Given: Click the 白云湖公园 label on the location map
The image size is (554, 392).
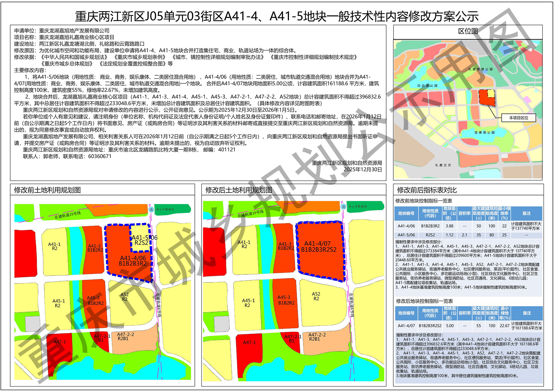Looking at the screenshot, I should pos(427,85).
